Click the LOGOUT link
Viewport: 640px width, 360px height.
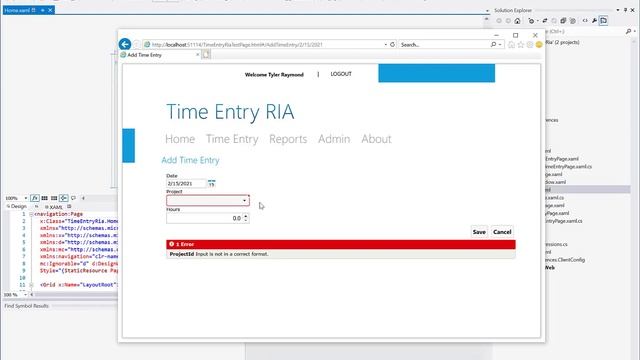[x=341, y=74]
